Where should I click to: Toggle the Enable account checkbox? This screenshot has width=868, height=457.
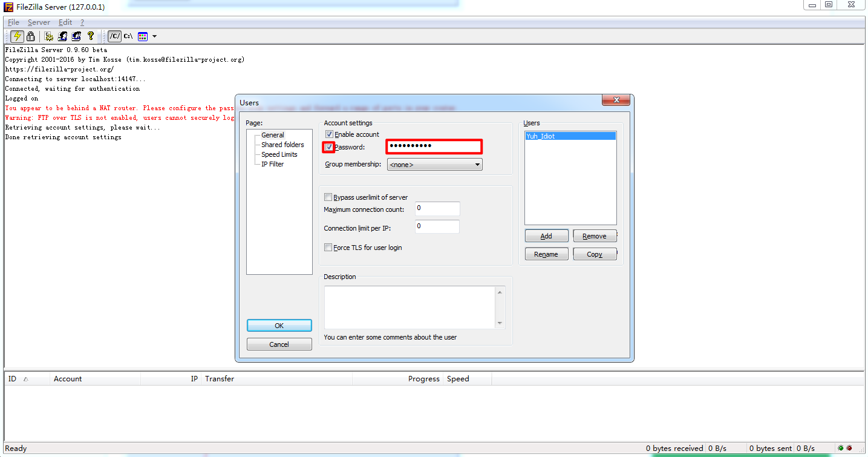click(329, 134)
